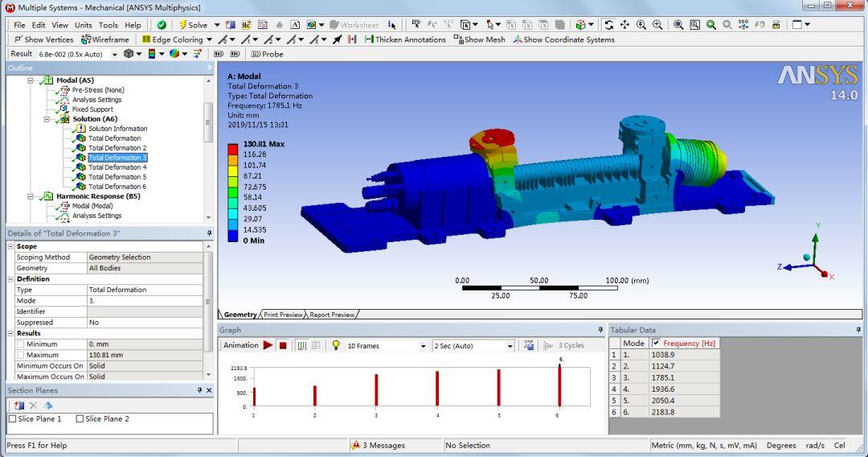Enable Slice Plane 2 checkbox
This screenshot has width=868, height=457.
coord(80,418)
